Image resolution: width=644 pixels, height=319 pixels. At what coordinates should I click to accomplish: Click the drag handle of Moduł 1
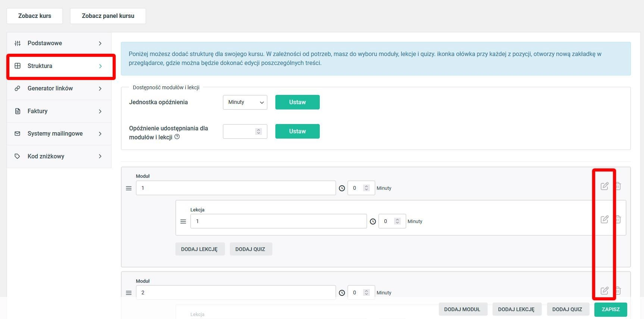129,188
